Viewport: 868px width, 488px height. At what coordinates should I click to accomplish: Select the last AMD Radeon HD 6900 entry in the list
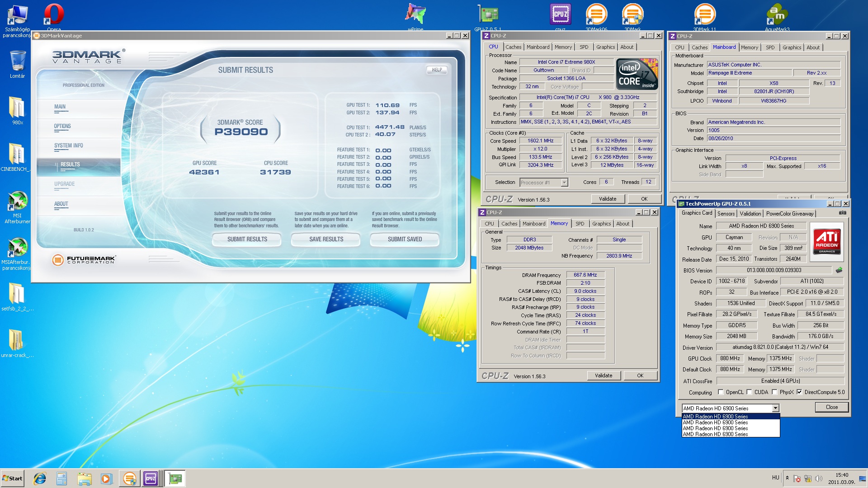tap(731, 434)
